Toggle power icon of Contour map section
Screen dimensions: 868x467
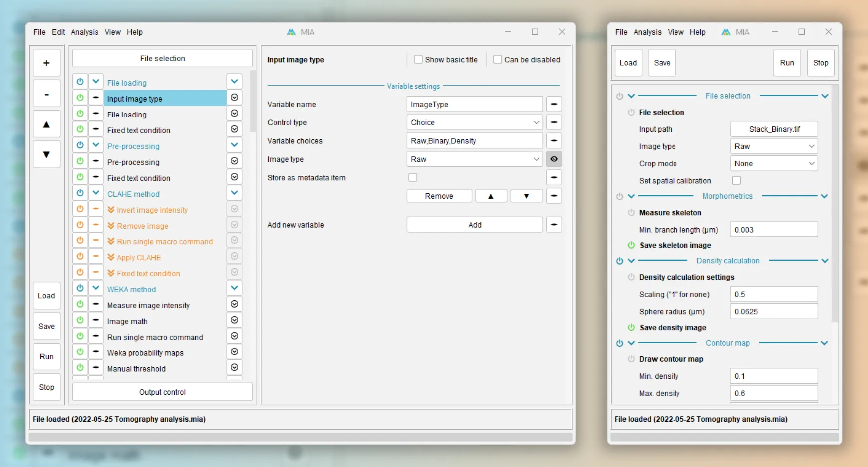pos(619,343)
